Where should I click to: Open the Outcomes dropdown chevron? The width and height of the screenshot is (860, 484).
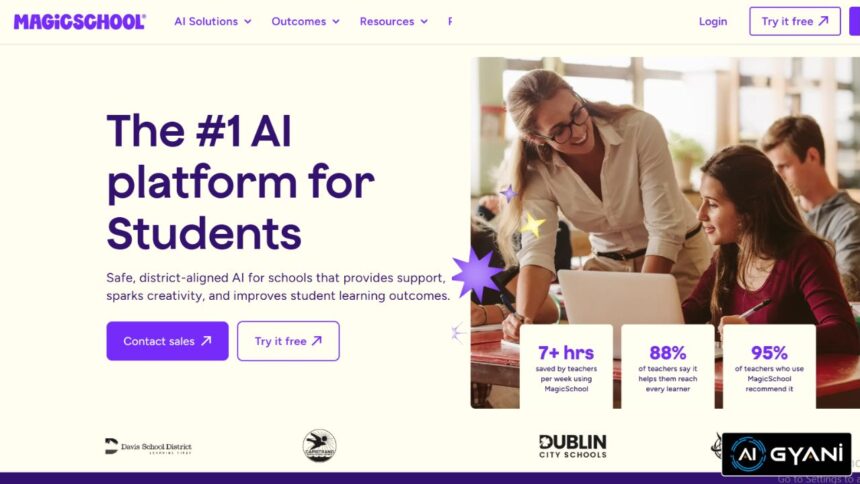(x=336, y=21)
